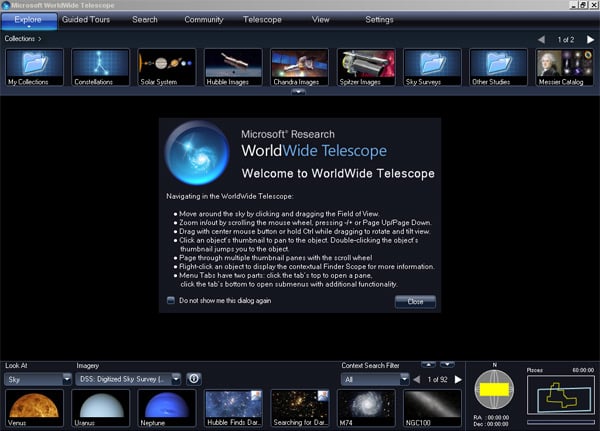Check Do not show me this dialog again
This screenshot has width=600, height=431.
point(171,300)
